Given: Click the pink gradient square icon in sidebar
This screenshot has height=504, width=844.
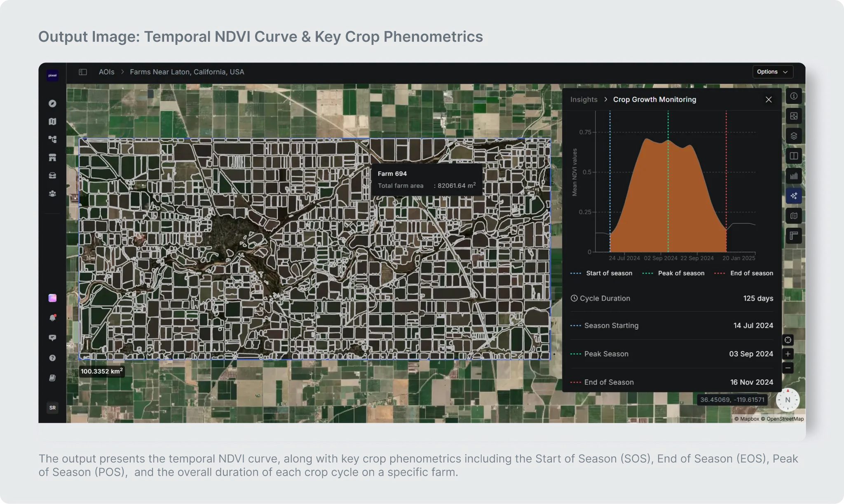Looking at the screenshot, I should click(x=52, y=298).
